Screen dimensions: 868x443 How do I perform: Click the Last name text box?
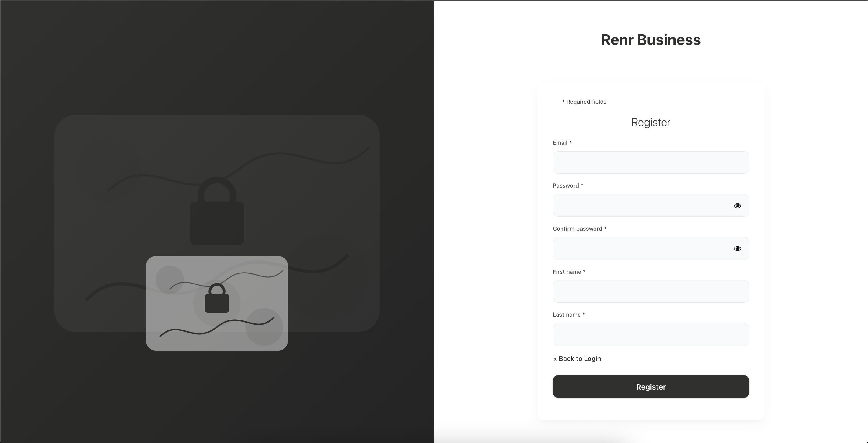(651, 334)
